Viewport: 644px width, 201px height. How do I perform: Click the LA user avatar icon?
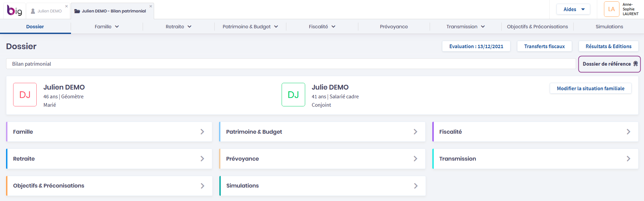tap(611, 9)
